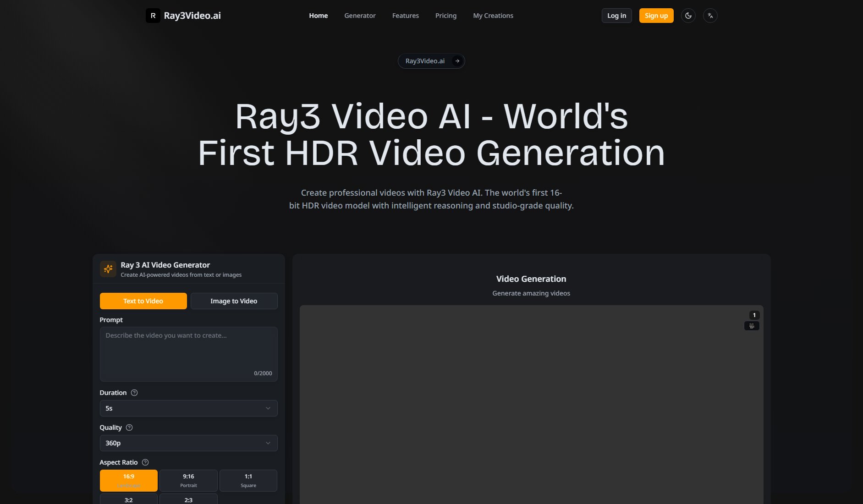Click the Video Generation preview area

pyautogui.click(x=531, y=405)
